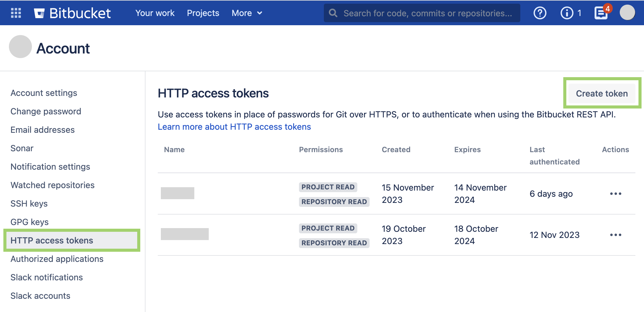Click the info icon in the navigation bar
The height and width of the screenshot is (312, 644).
coord(566,13)
